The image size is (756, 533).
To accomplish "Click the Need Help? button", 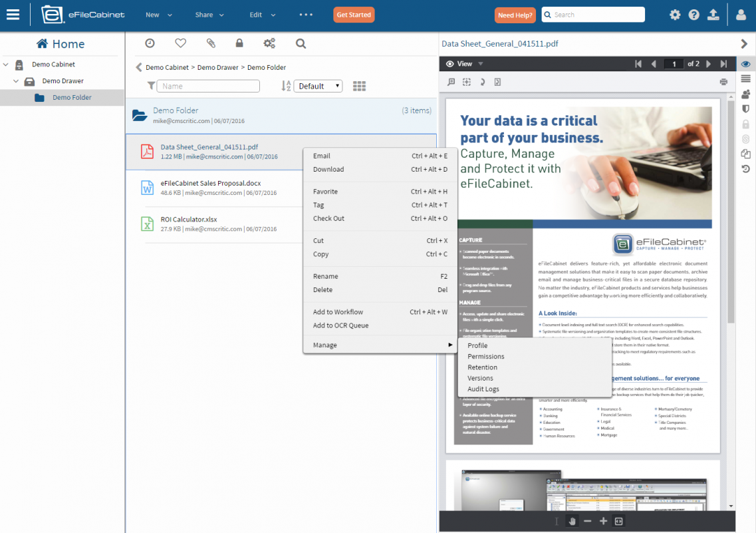I will pyautogui.click(x=515, y=15).
